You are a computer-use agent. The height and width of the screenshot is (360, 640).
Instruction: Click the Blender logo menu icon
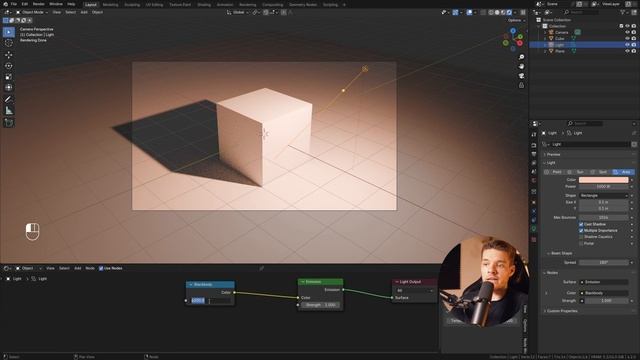click(x=5, y=4)
